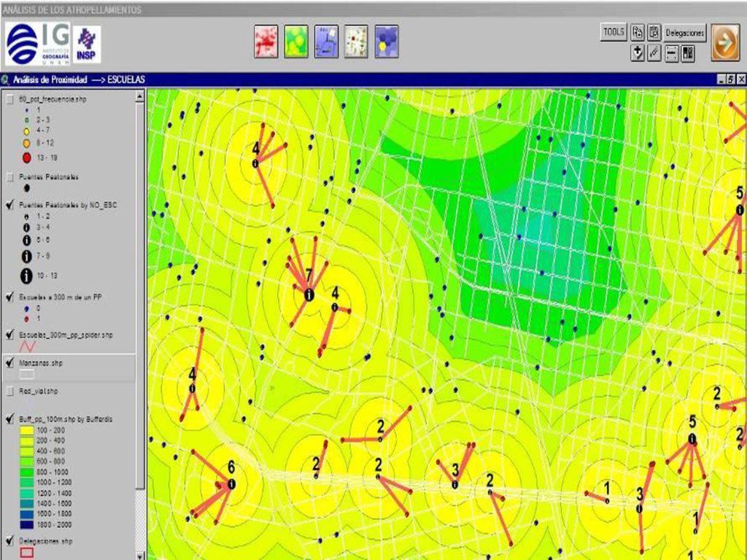Click the pedestrian bridge marker labeled 6
Image resolution: width=747 pixels, height=560 pixels.
click(x=231, y=484)
